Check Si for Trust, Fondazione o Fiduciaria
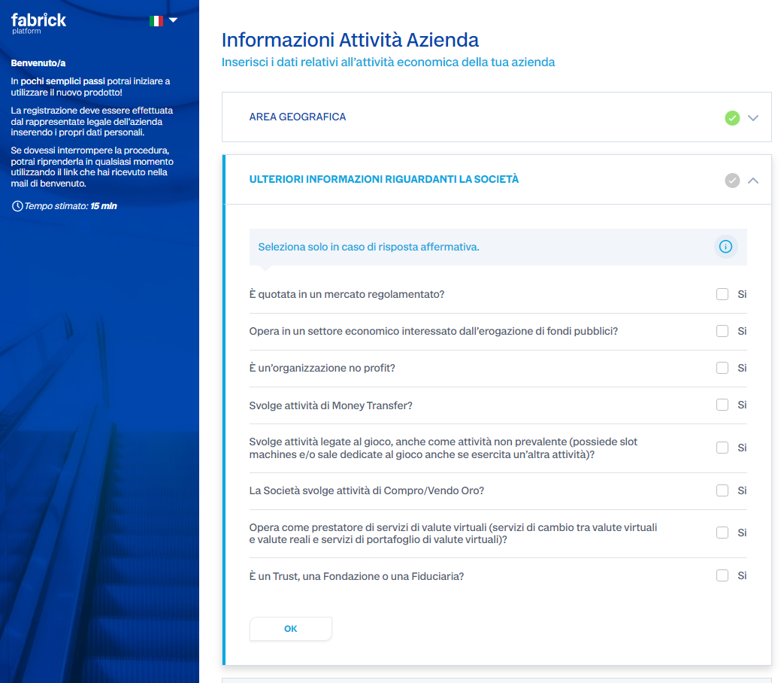Viewport: 784px width, 683px height. coord(722,575)
